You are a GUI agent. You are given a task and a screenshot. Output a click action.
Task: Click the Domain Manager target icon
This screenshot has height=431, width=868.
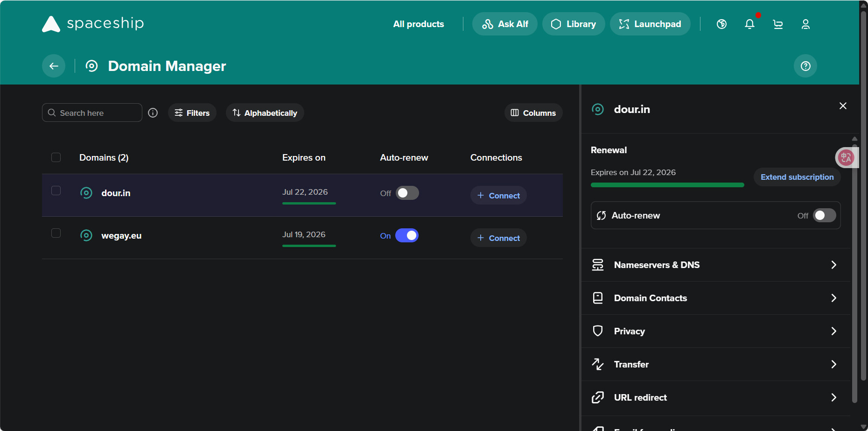point(91,66)
